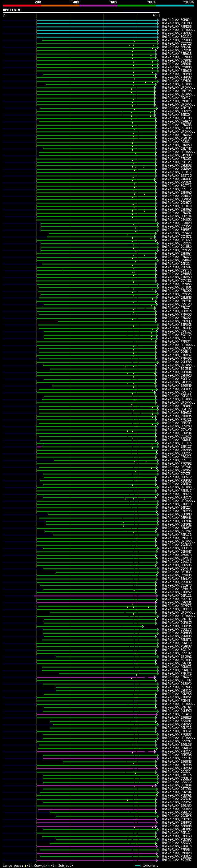This screenshot has width=197, height=868.
Task: Select the BP071815 query label
Action: tap(11, 10)
